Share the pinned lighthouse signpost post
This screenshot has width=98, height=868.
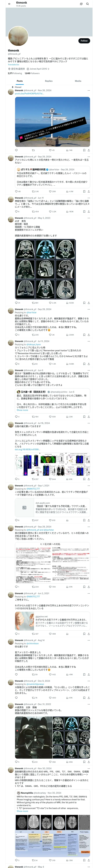[89, 150]
